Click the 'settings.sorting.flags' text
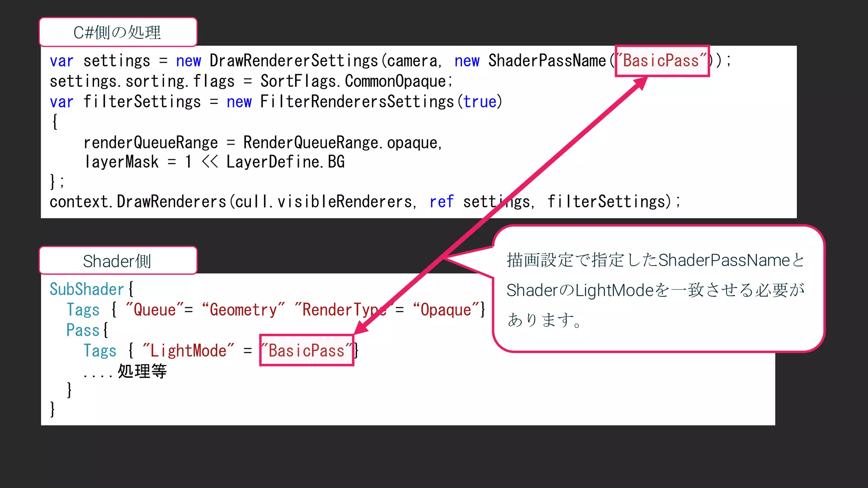The image size is (868, 488). coord(142,81)
